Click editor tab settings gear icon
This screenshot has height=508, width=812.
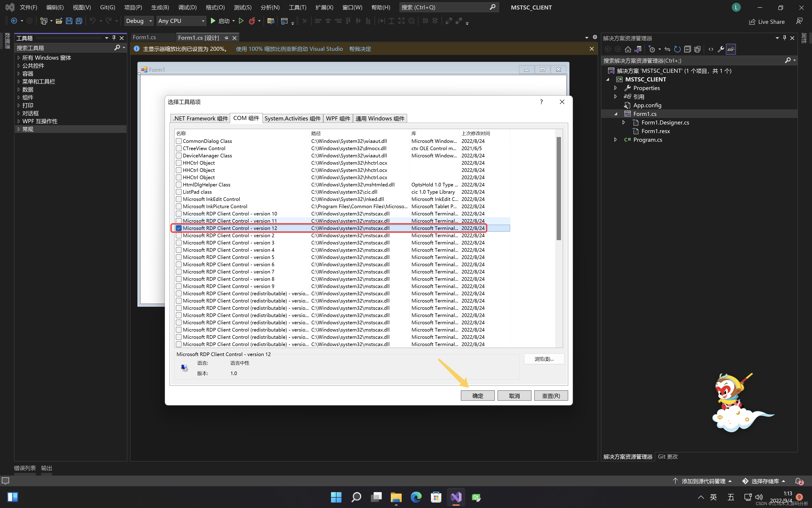coord(594,37)
